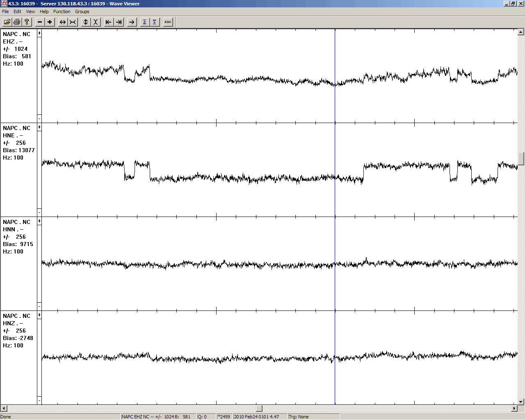Compress amplitude with the vertical pinch icon
This screenshot has height=420, width=525.
coord(96,22)
